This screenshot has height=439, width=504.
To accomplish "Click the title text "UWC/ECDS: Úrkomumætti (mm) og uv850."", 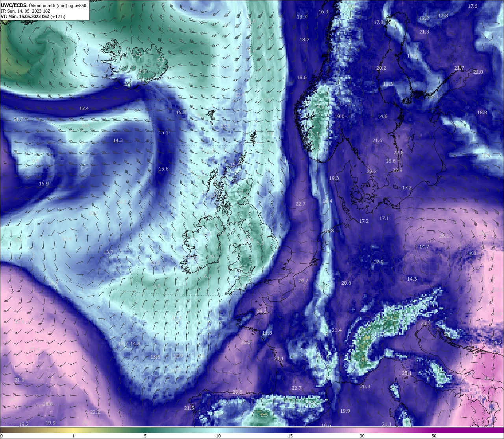I will [44, 6].
